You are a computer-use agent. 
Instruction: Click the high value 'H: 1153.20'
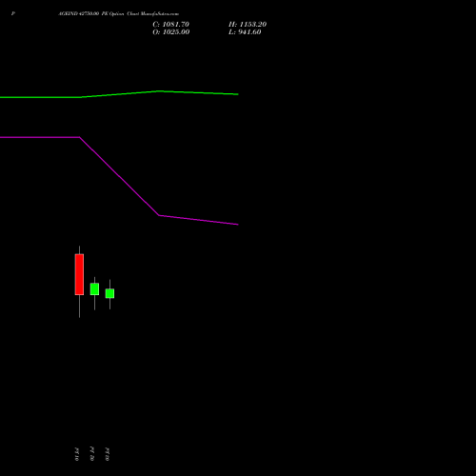point(248,25)
